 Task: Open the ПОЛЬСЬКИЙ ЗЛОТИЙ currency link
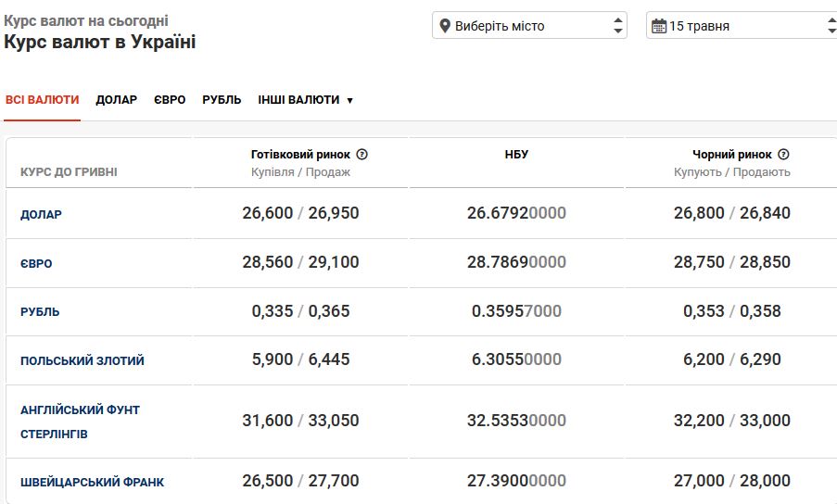(x=82, y=361)
